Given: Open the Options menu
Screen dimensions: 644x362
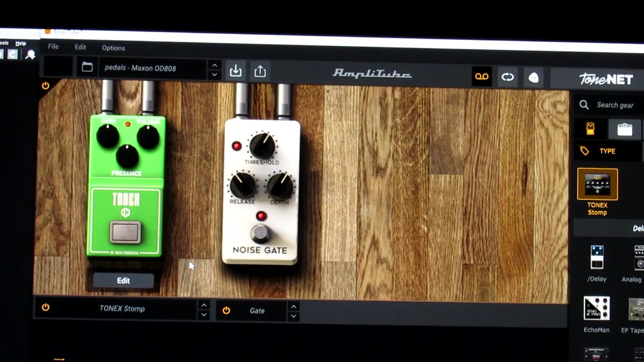Looking at the screenshot, I should [114, 48].
